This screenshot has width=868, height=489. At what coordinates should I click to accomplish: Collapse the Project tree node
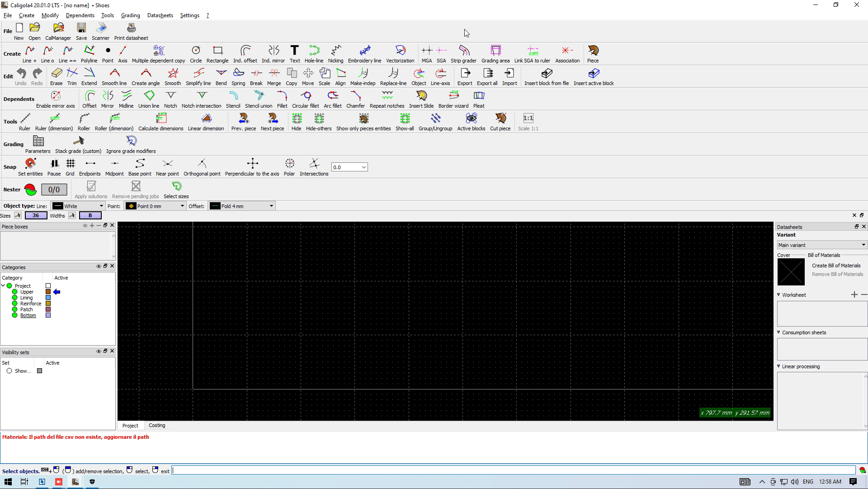[x=3, y=286]
